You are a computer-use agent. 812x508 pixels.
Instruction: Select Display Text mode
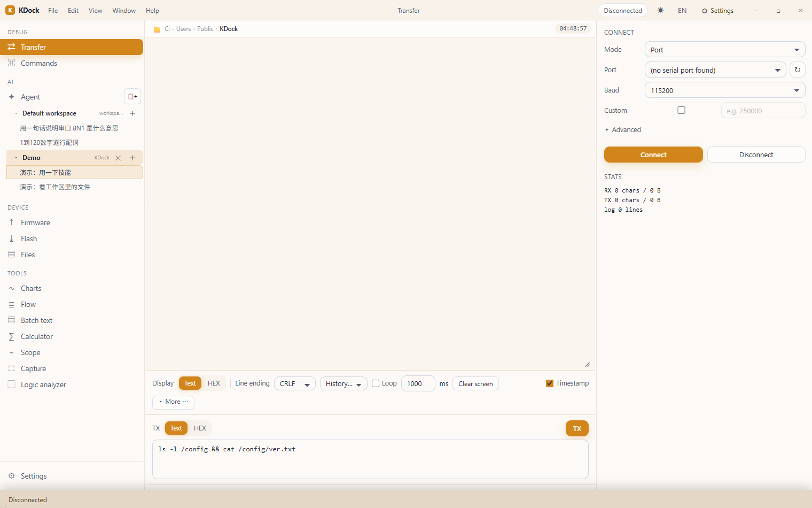pyautogui.click(x=190, y=383)
